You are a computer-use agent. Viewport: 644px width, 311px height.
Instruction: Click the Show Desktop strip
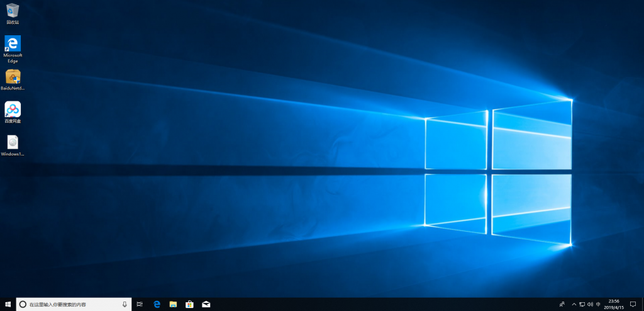click(642, 304)
